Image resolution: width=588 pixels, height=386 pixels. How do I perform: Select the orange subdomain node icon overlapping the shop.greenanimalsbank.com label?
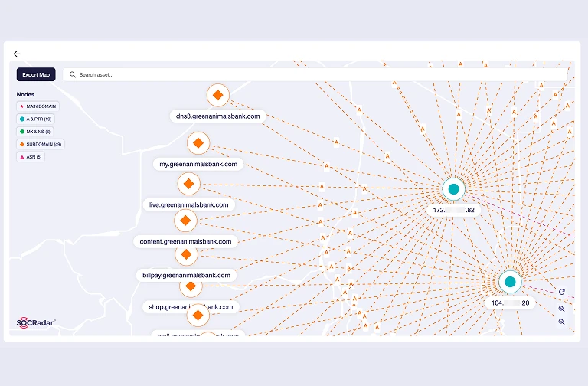click(x=198, y=315)
